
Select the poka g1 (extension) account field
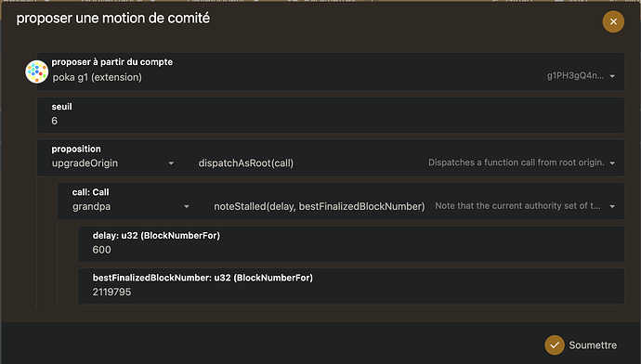click(x=331, y=71)
